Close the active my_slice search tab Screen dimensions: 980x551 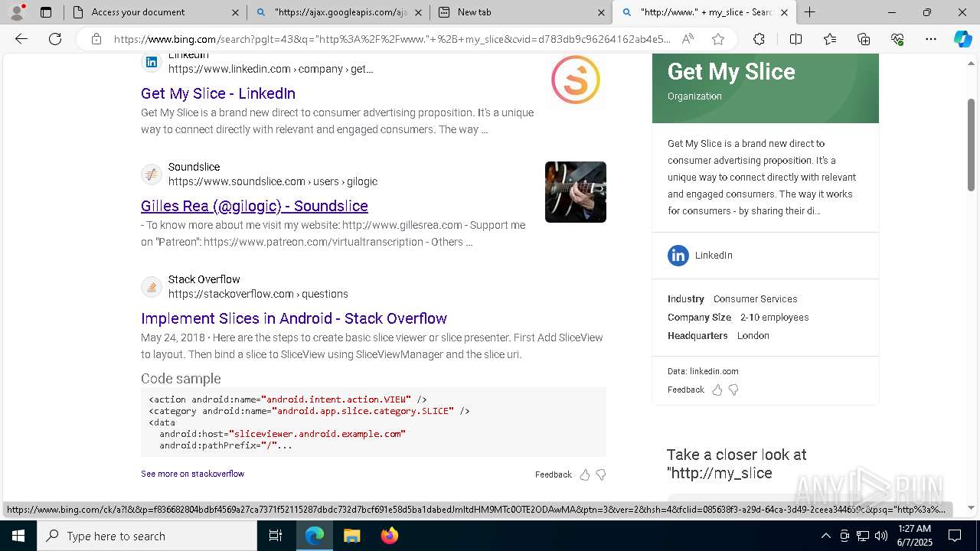[x=784, y=12]
